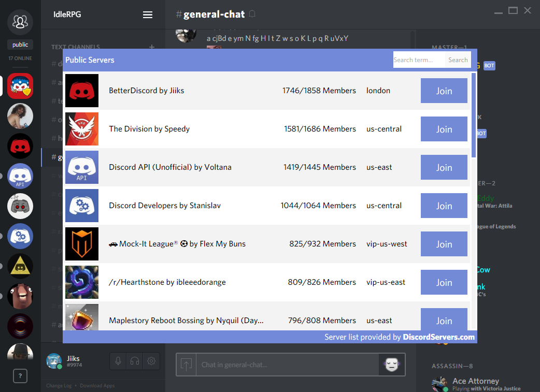Join the Mock-It League server

444,244
